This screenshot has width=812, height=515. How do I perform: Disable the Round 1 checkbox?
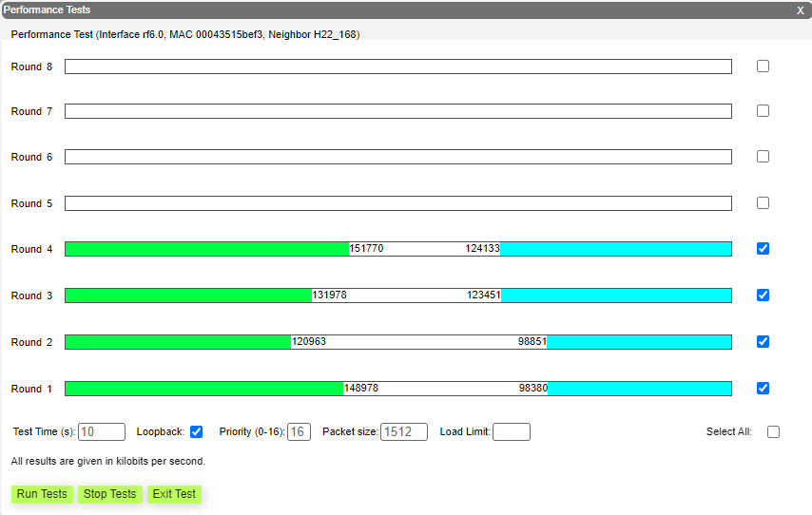[763, 389]
